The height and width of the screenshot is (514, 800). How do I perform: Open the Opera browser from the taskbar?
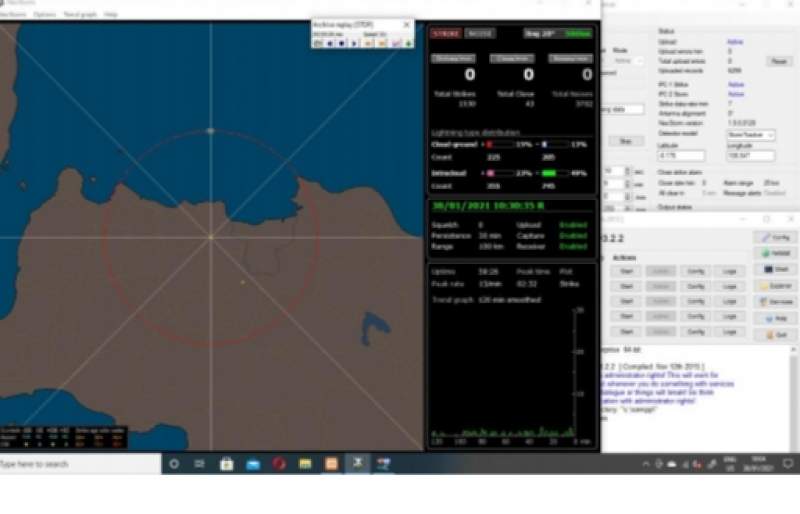coord(280,464)
